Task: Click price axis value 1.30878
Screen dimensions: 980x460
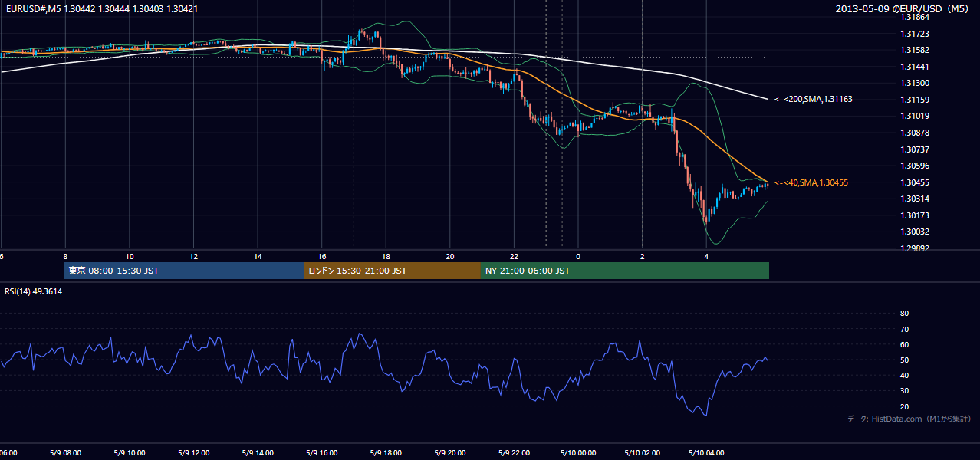Action: (x=916, y=133)
